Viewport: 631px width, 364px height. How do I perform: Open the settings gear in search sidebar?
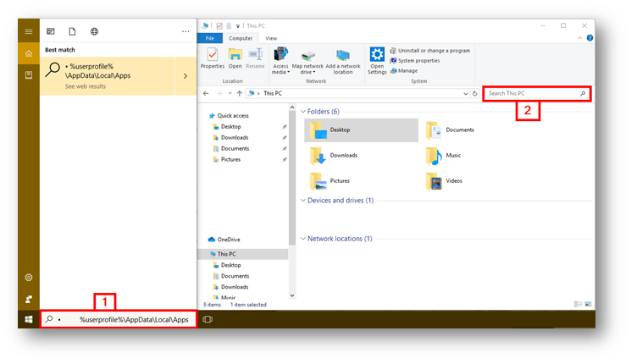(x=29, y=278)
